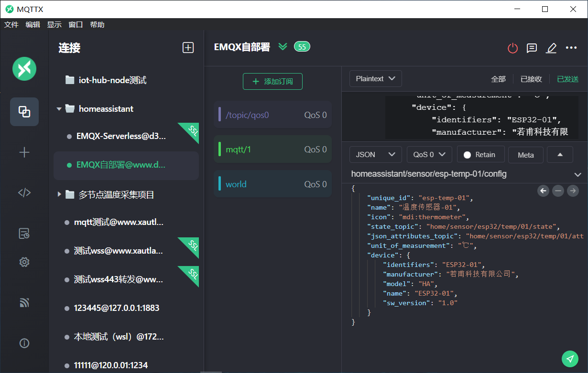588x373 pixels.
Task: Open the QoS 0 publish dropdown
Action: (x=429, y=155)
